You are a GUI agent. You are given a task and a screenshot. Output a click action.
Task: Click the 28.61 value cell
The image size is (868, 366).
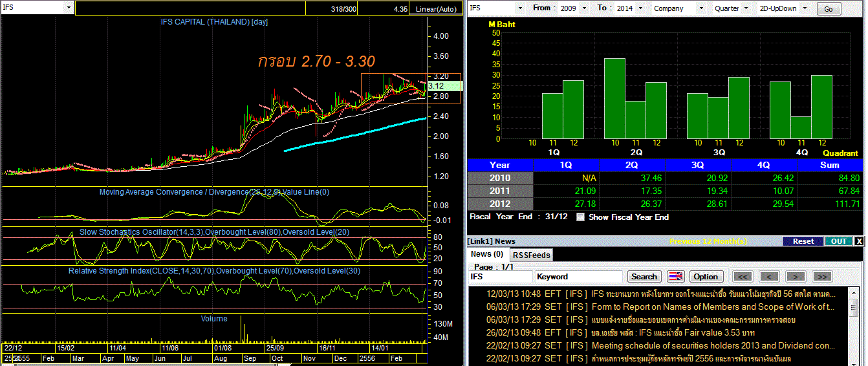pos(698,204)
